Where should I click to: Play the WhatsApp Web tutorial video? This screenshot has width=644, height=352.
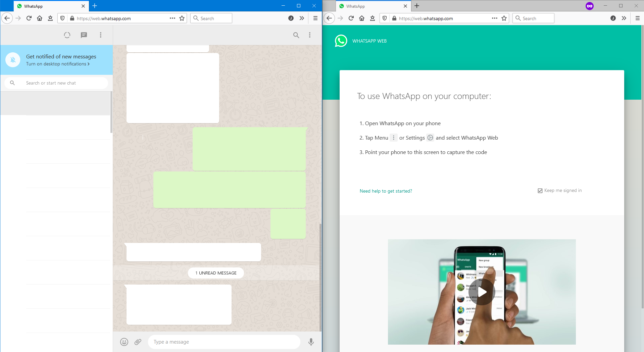click(x=482, y=292)
